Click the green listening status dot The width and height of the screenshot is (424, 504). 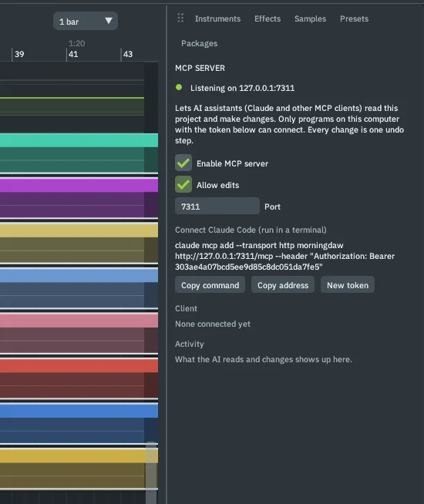pyautogui.click(x=179, y=87)
